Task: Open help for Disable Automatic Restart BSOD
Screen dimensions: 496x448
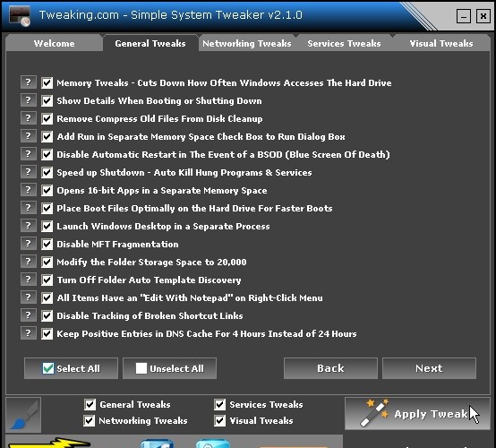Action: (28, 154)
